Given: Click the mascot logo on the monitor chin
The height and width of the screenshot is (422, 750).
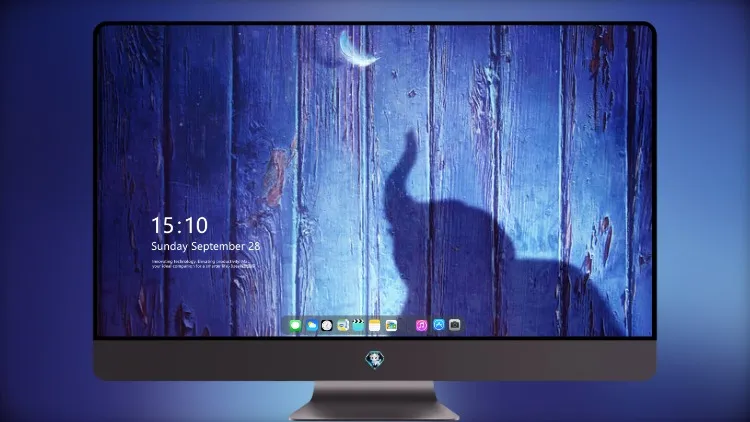Looking at the screenshot, I should point(375,360).
